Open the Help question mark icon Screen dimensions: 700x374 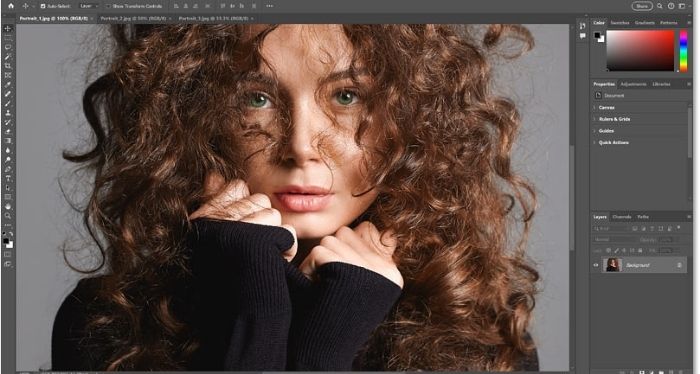point(671,6)
